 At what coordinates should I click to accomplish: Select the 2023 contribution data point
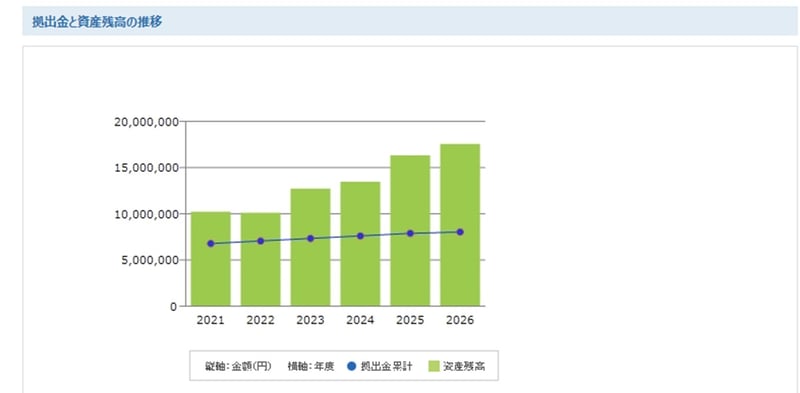311,238
